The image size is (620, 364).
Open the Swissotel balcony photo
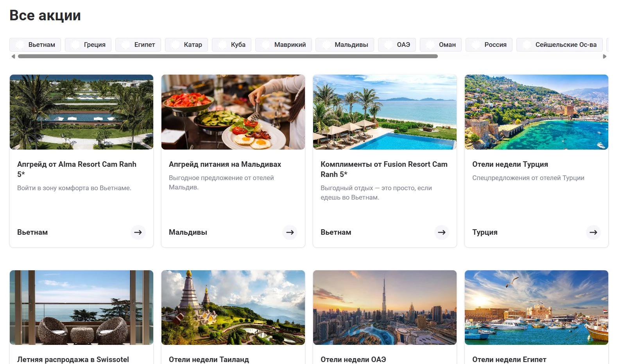pos(81,307)
